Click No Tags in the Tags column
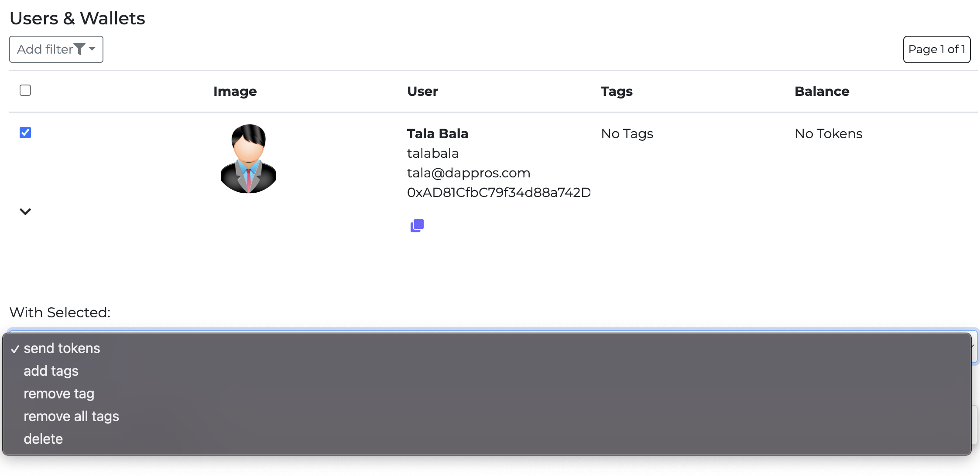The height and width of the screenshot is (476, 980). 627,133
